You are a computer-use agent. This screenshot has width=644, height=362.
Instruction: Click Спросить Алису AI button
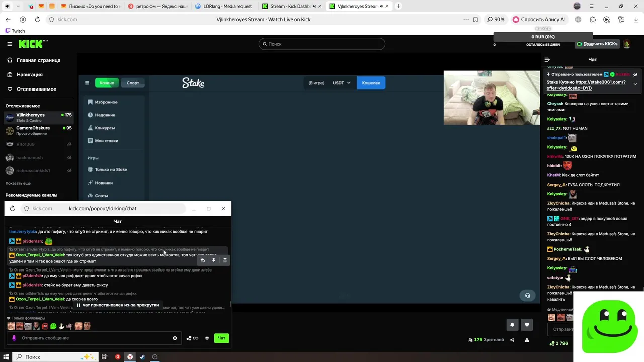(x=539, y=19)
